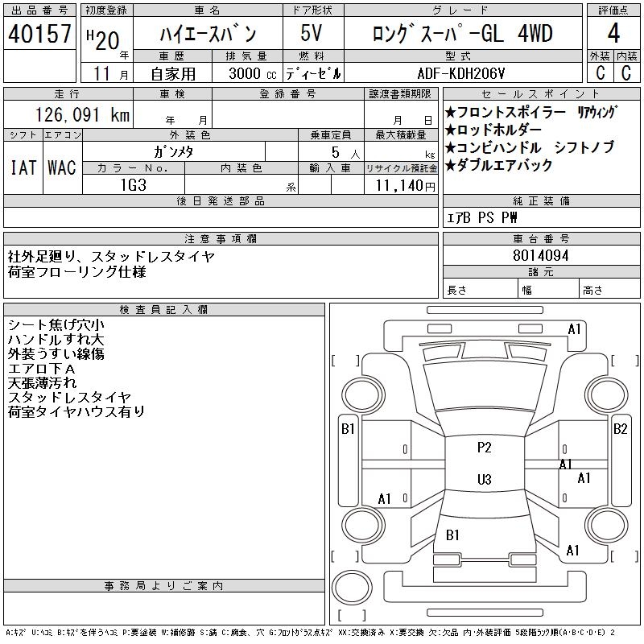Select the note 社外足廻り、スタッドレスタイヤ
Image resolution: width=644 pixels, height=644 pixels.
(x=111, y=257)
